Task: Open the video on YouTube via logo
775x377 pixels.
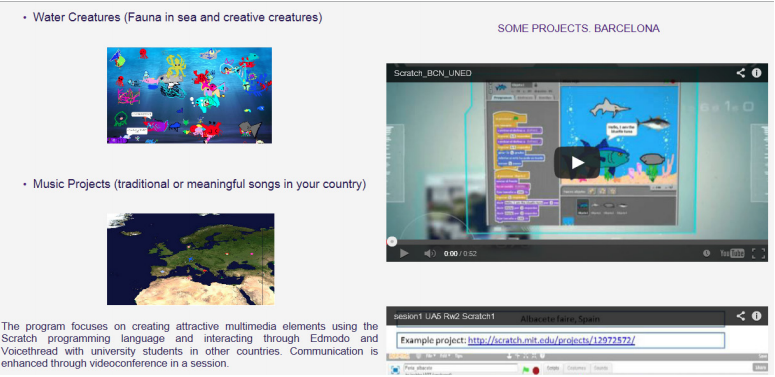Action: point(732,253)
